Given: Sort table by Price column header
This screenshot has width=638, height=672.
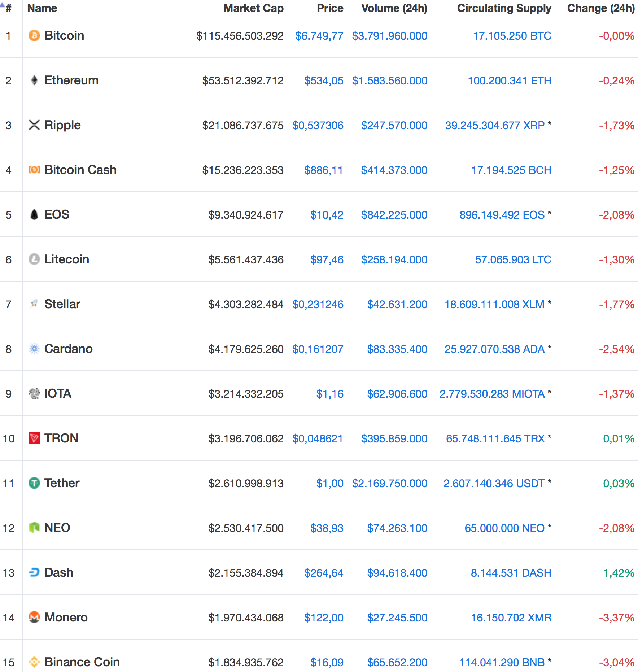Looking at the screenshot, I should [x=330, y=8].
